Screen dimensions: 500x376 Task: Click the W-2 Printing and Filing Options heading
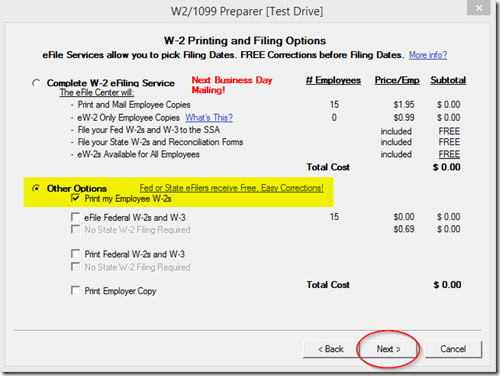(x=245, y=41)
